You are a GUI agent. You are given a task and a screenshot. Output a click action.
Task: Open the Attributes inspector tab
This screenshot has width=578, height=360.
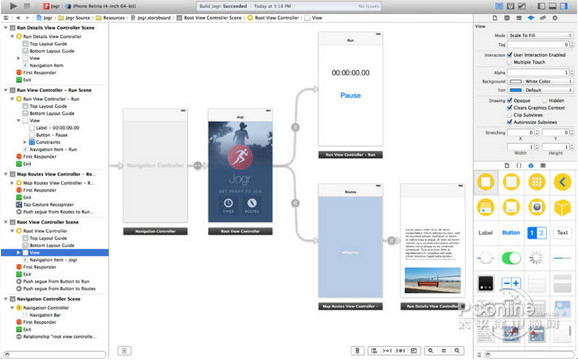[x=531, y=18]
